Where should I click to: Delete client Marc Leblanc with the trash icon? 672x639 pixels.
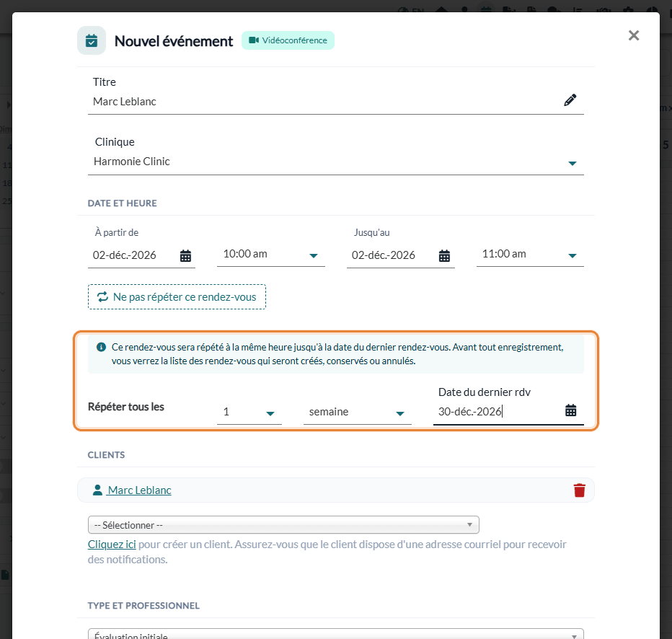580,490
